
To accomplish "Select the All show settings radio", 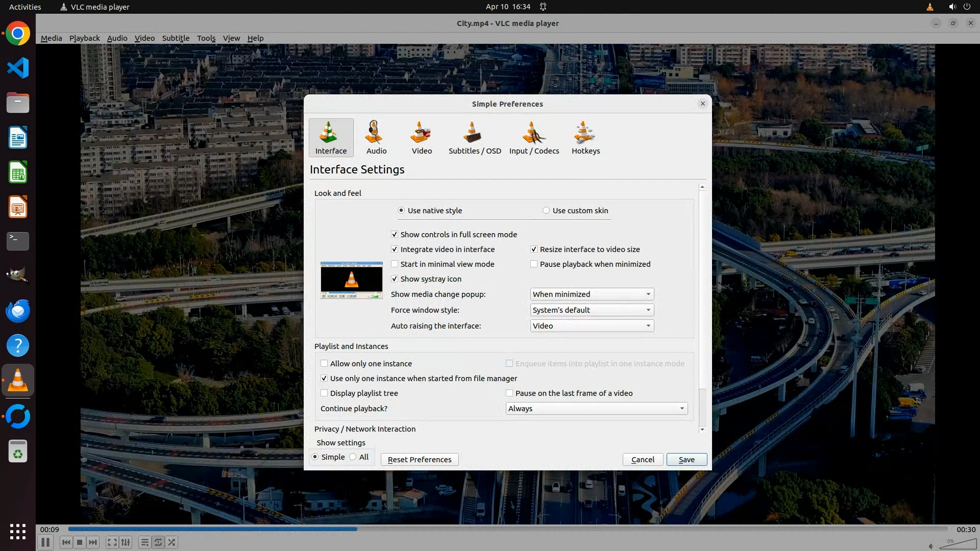I will pyautogui.click(x=353, y=457).
